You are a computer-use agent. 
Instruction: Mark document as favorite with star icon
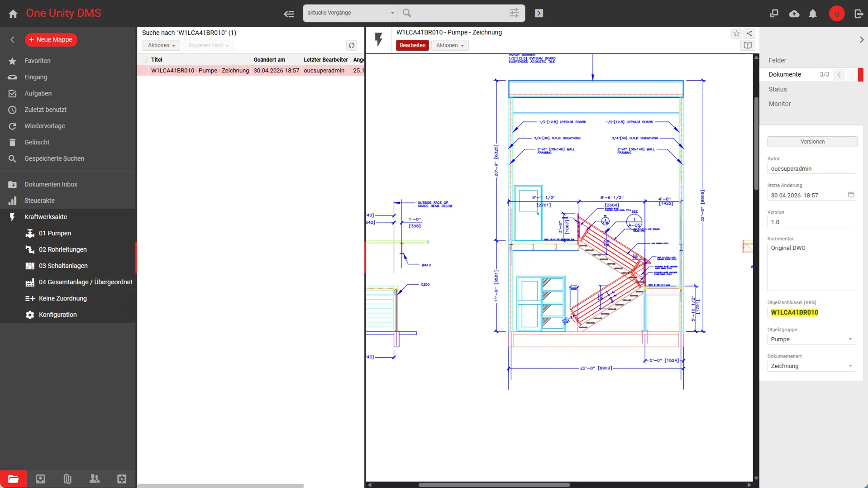pos(736,33)
